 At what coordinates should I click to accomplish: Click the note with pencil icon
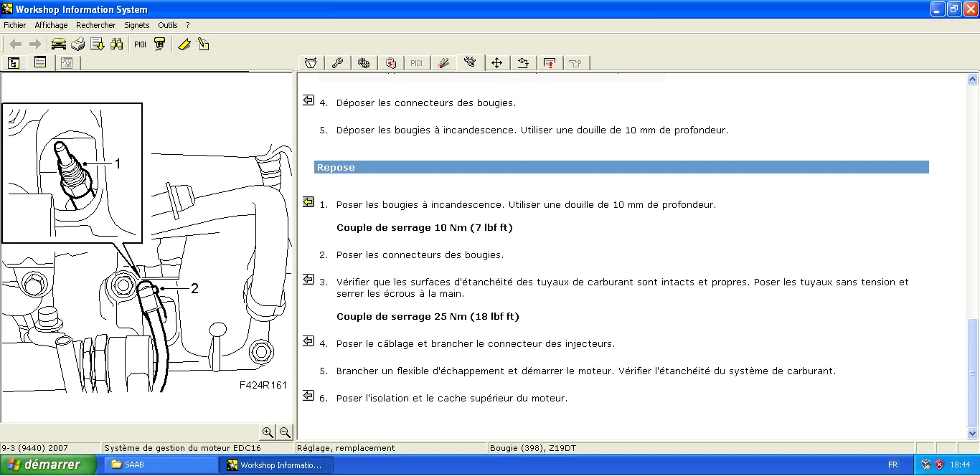coord(203,44)
